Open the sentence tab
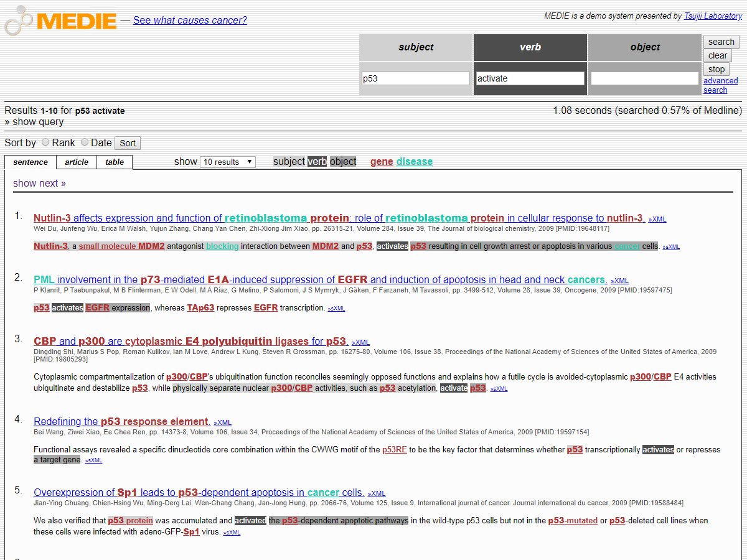The image size is (747, 560). point(31,162)
